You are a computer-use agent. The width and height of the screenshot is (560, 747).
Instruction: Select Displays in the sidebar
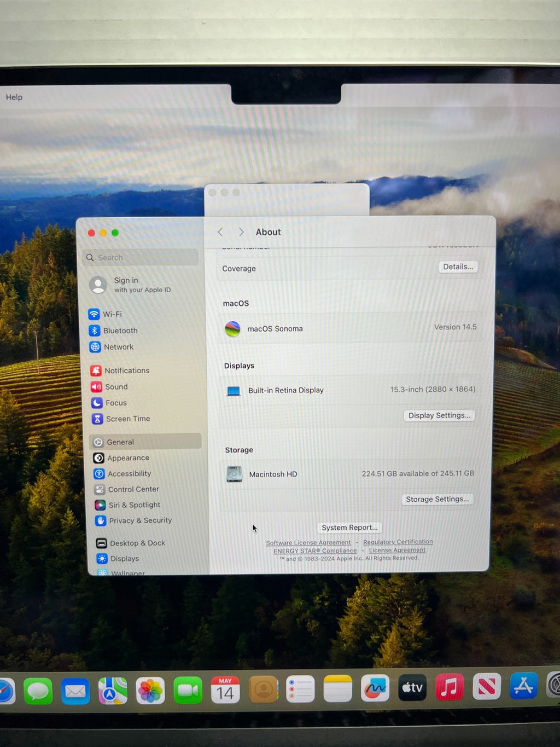click(118, 558)
